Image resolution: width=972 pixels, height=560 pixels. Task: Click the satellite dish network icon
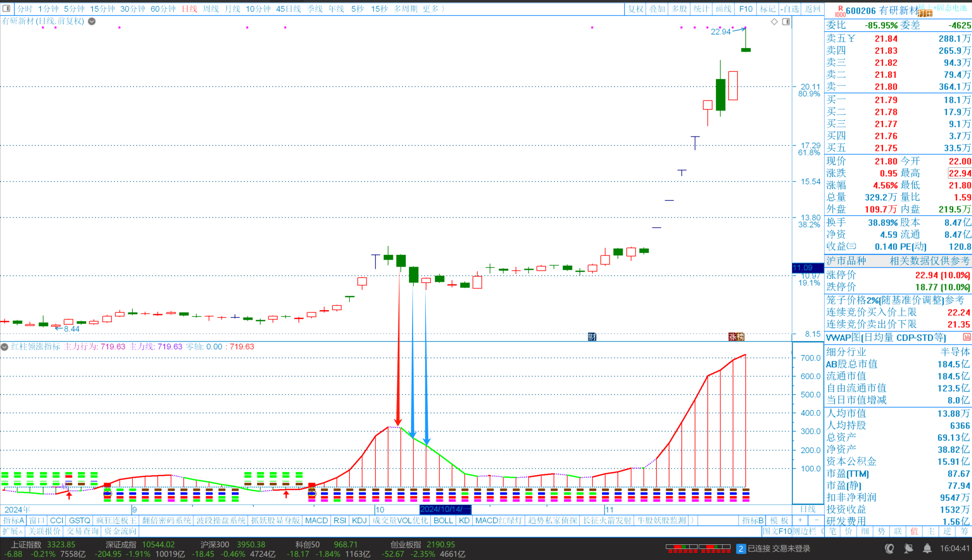click(909, 548)
